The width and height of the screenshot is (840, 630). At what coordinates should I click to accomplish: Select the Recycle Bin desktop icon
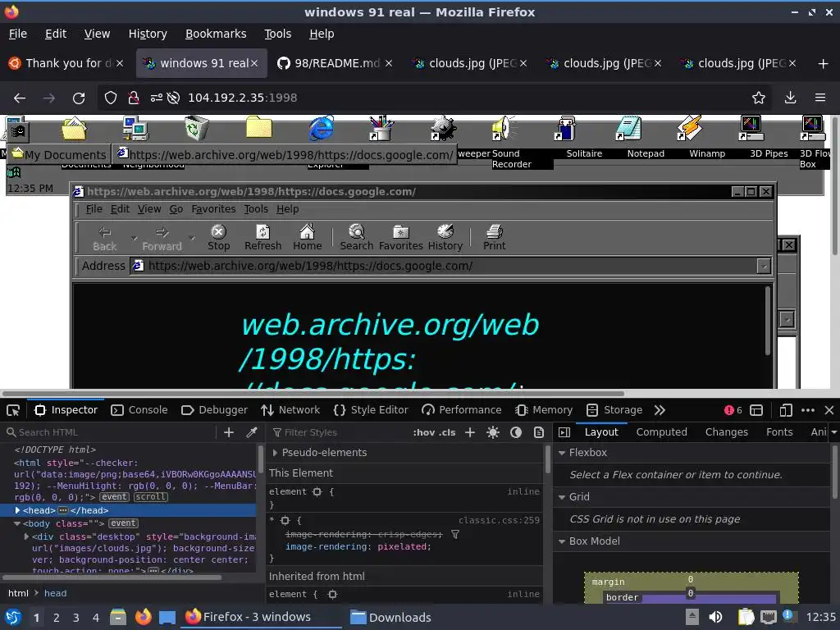click(196, 129)
